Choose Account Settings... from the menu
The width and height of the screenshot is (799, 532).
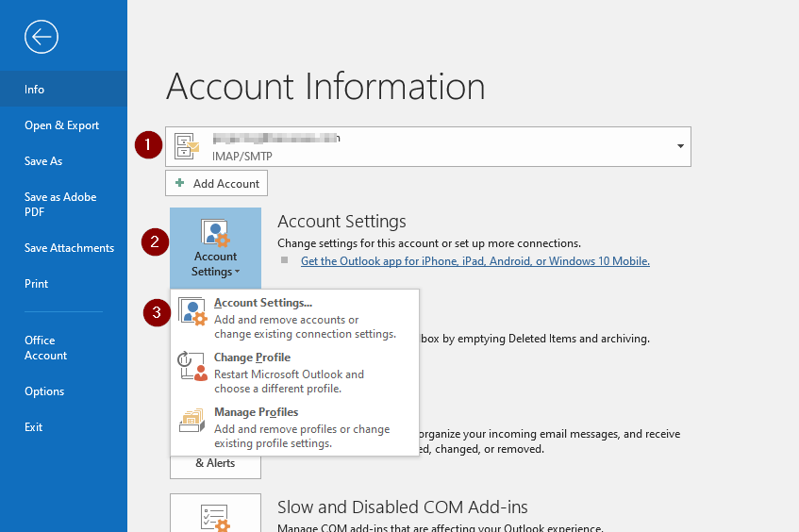pyautogui.click(x=295, y=318)
